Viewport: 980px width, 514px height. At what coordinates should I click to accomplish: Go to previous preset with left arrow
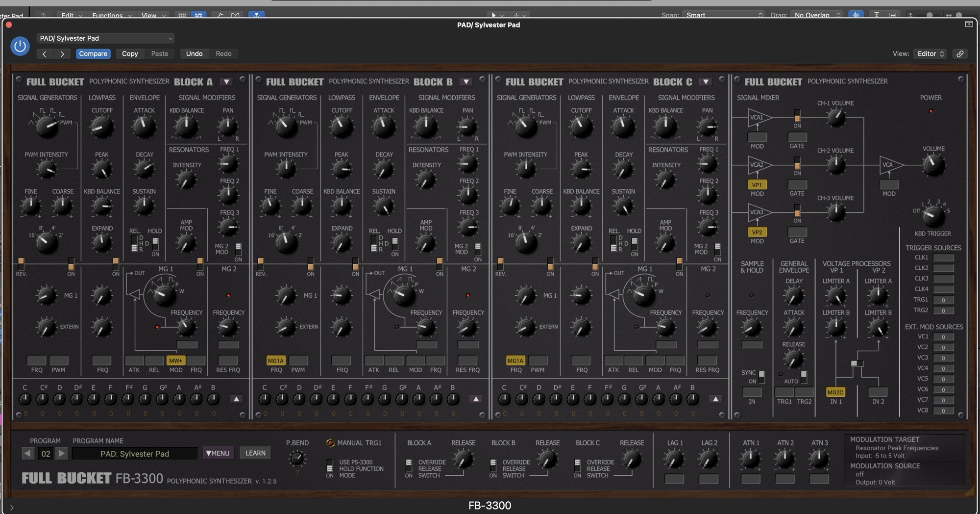pyautogui.click(x=45, y=54)
